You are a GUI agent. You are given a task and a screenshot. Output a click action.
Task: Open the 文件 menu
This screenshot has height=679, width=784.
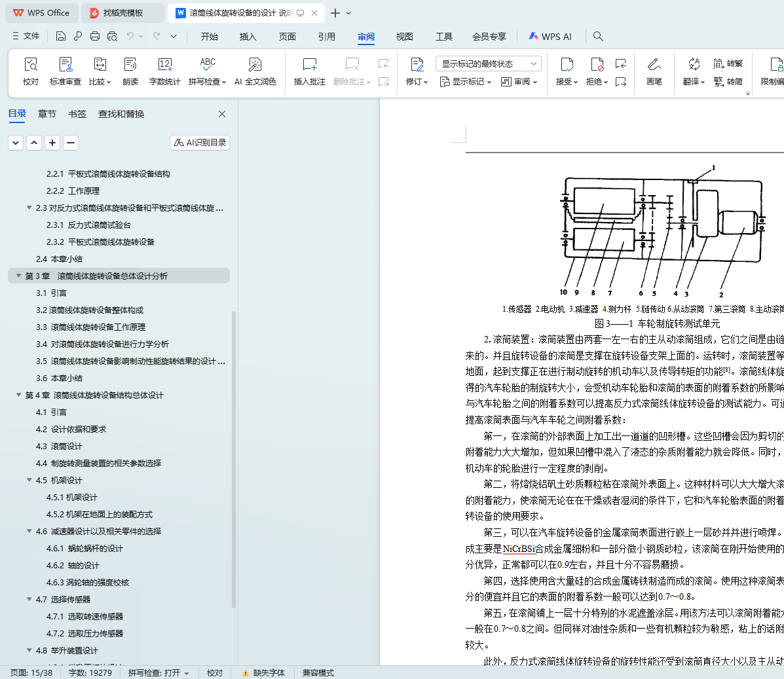coord(26,36)
